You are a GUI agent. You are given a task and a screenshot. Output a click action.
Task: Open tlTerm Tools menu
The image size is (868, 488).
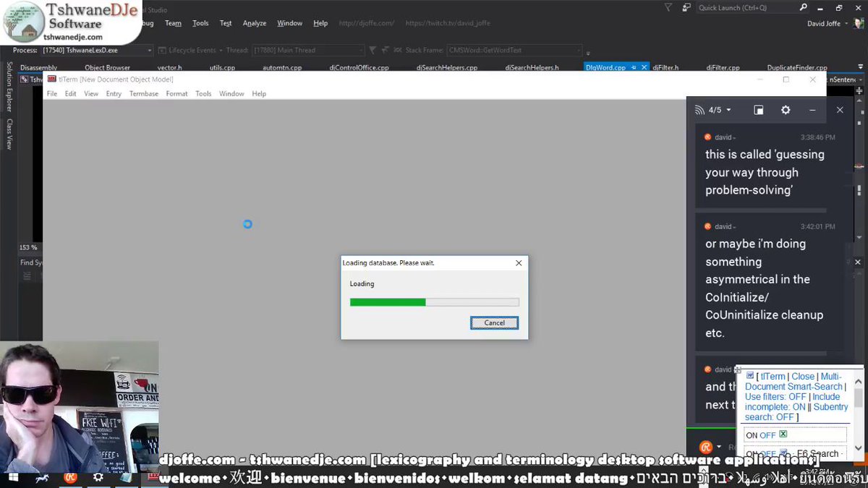pos(203,94)
